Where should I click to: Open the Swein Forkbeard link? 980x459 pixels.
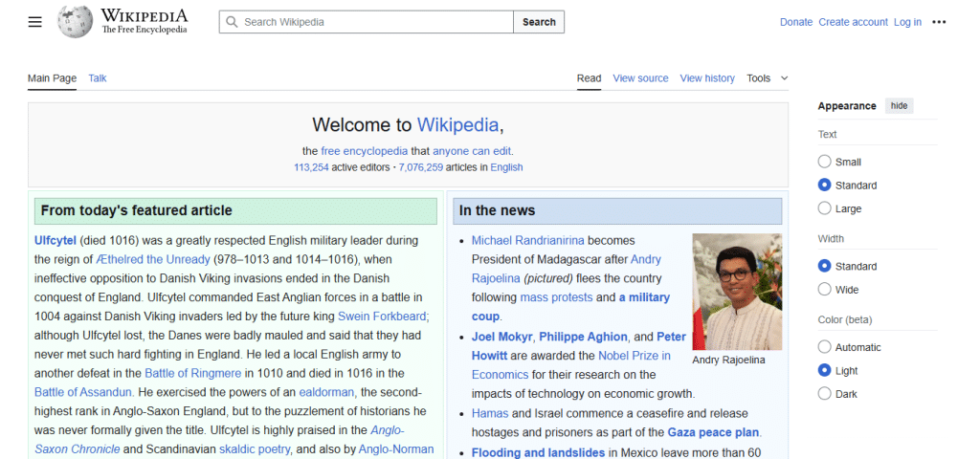pyautogui.click(x=383, y=316)
